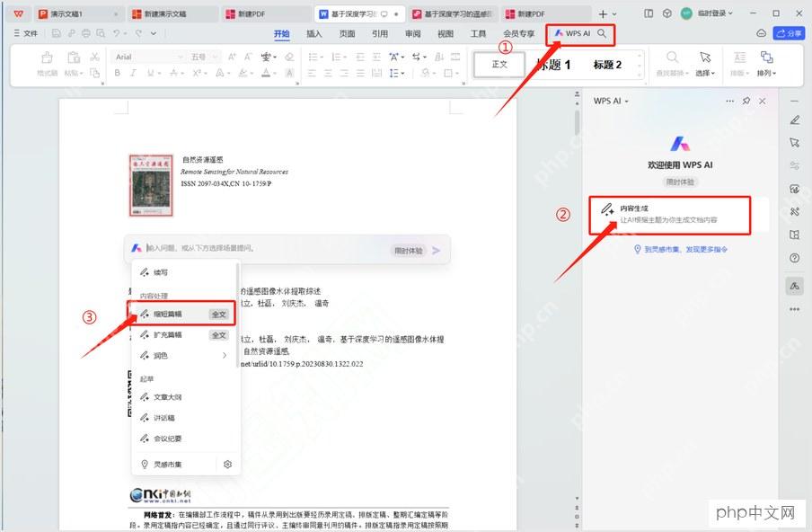The height and width of the screenshot is (532, 812).
Task: Click the Undo arrow icon
Action: point(117,33)
